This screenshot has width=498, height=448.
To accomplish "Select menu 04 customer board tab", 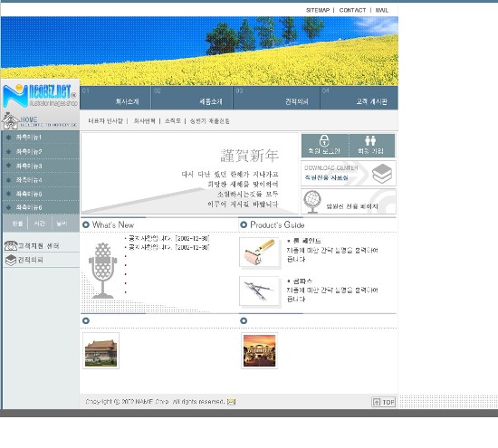I will point(359,98).
